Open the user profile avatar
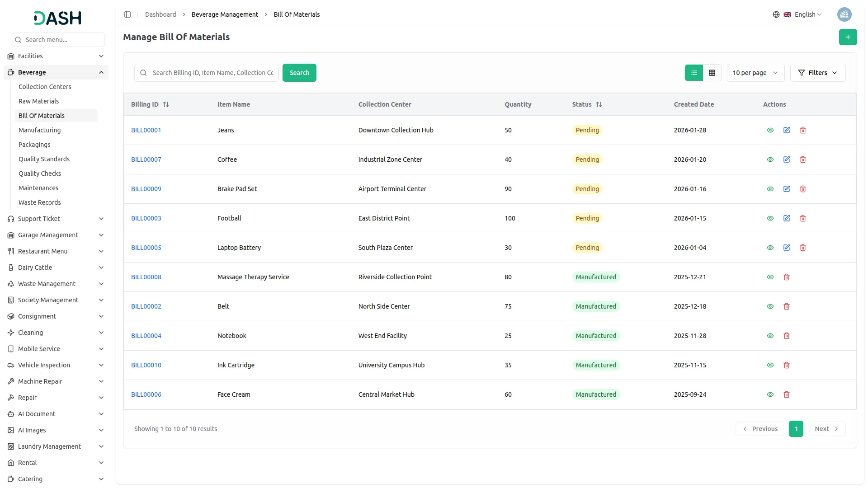The image size is (868, 488). point(844,14)
